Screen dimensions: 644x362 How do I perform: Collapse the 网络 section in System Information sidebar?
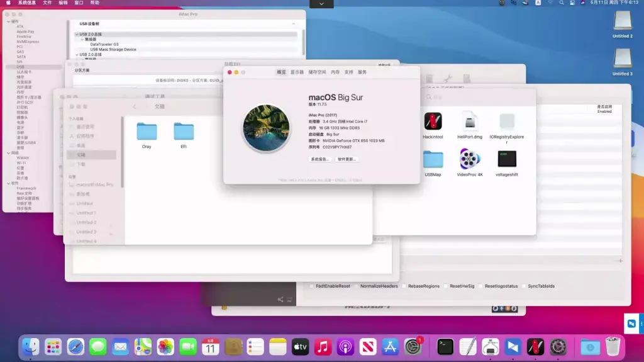9,152
